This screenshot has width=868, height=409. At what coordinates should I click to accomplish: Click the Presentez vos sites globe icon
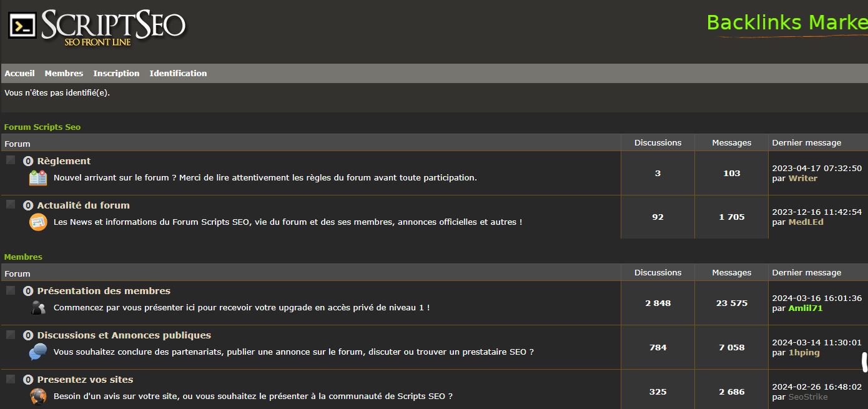coord(38,396)
